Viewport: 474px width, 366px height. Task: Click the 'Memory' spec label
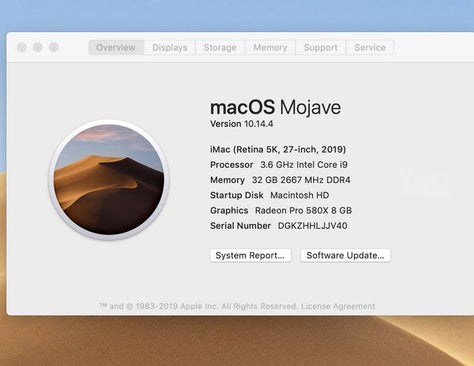(227, 180)
